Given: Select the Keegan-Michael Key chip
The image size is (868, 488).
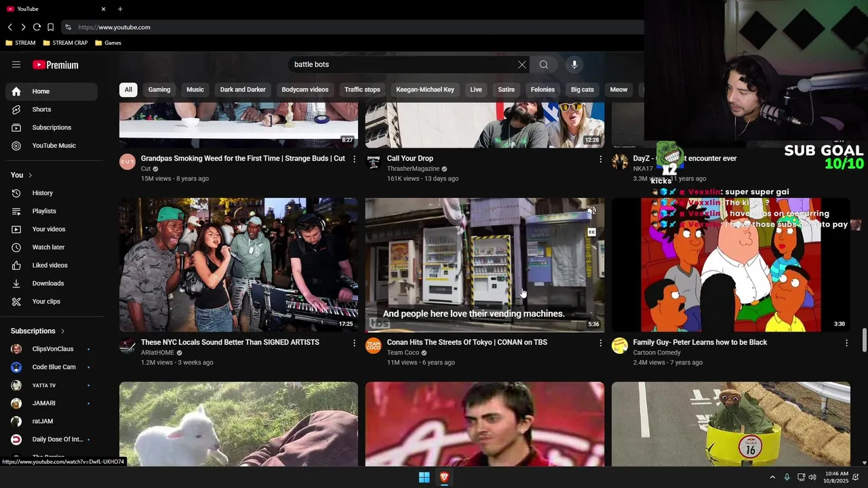Looking at the screenshot, I should point(425,89).
